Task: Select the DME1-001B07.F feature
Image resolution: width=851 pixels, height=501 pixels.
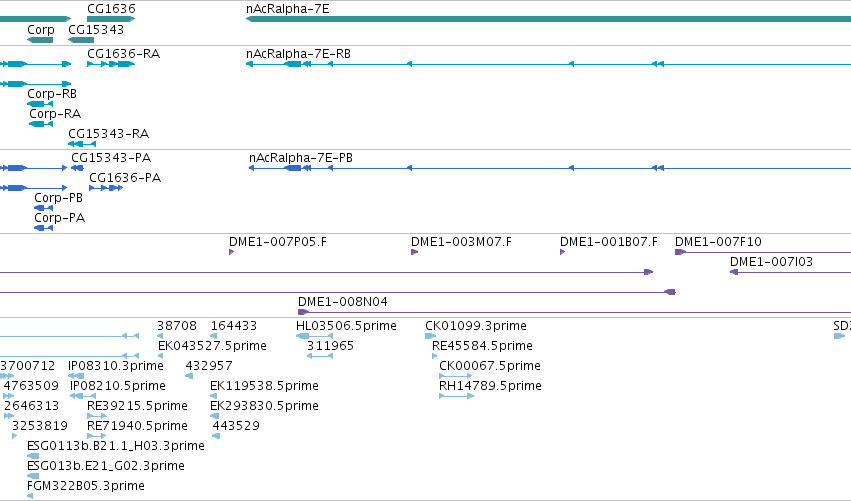Action: (x=563, y=252)
